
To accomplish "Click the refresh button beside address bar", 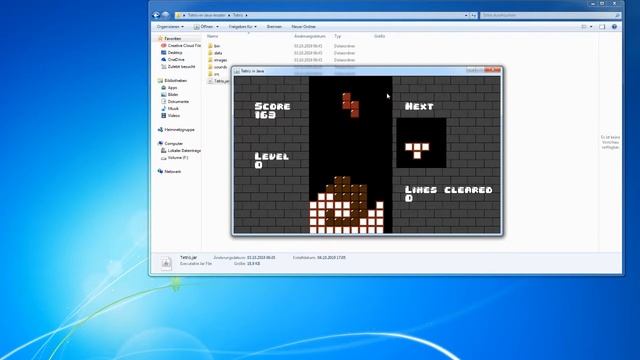I will pos(473,15).
